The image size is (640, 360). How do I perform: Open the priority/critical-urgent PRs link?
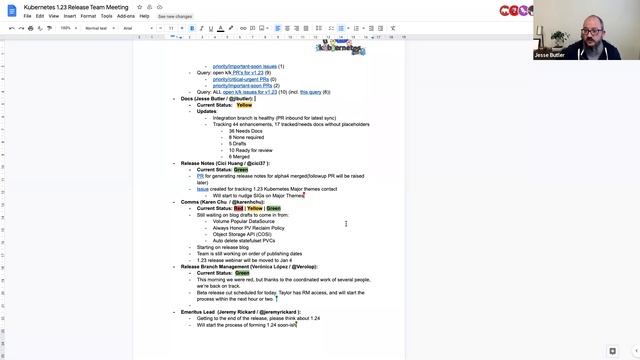pos(241,79)
